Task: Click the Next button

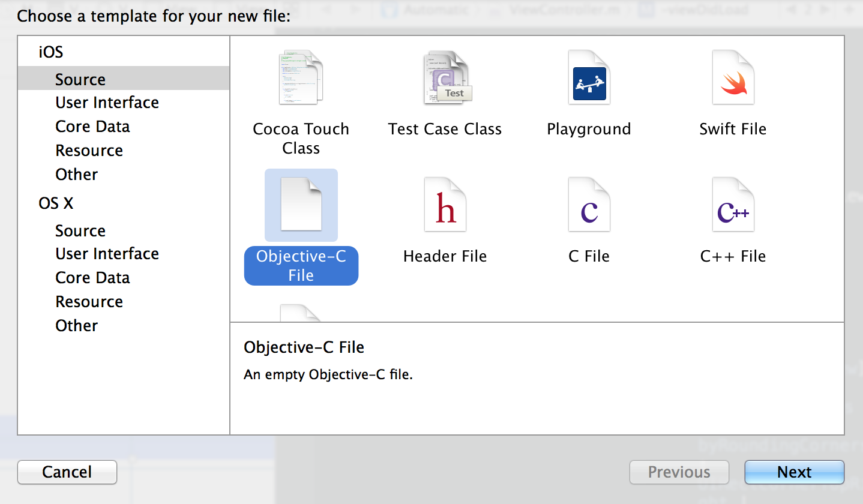Action: 795,472
